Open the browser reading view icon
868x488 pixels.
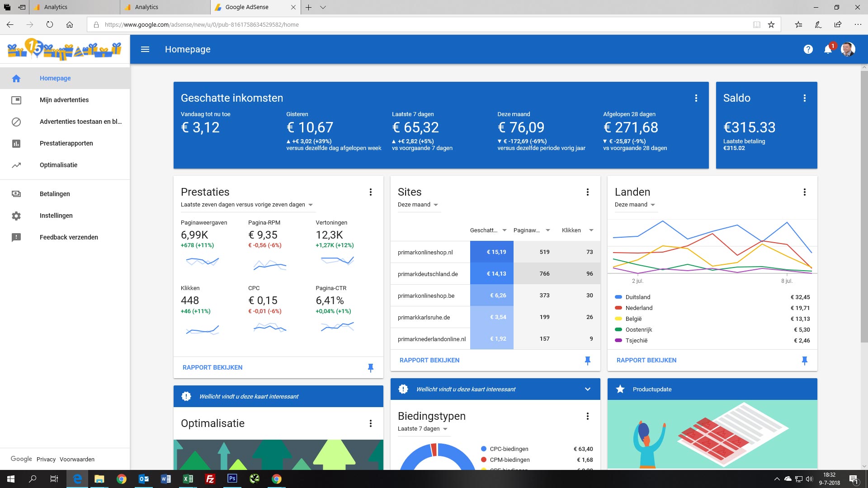(756, 24)
